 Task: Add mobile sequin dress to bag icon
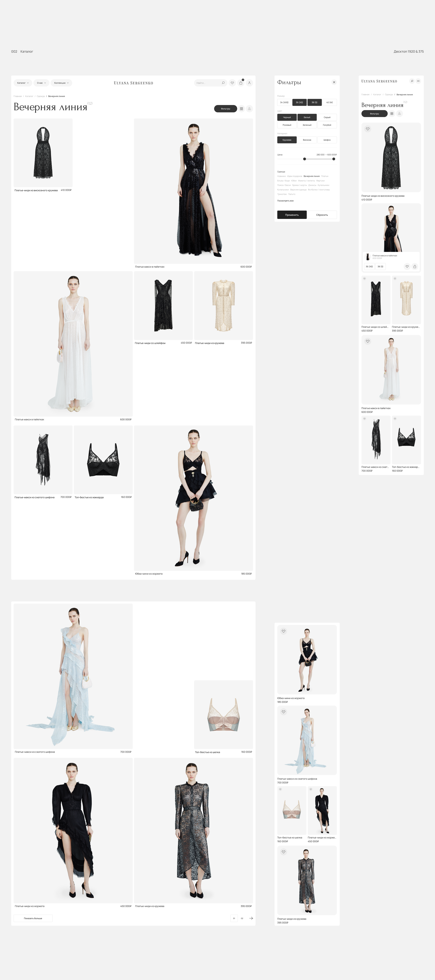tap(415, 267)
